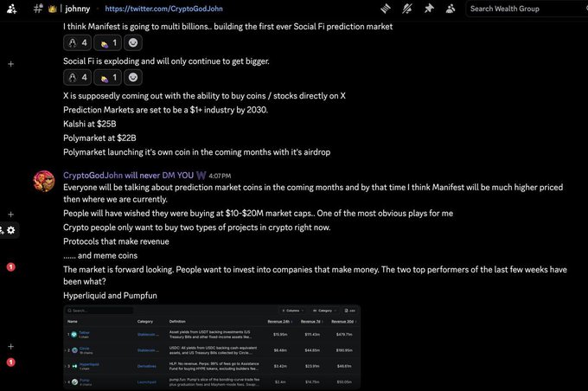Click the purple W badge beside username
The width and height of the screenshot is (588, 391).
201,176
